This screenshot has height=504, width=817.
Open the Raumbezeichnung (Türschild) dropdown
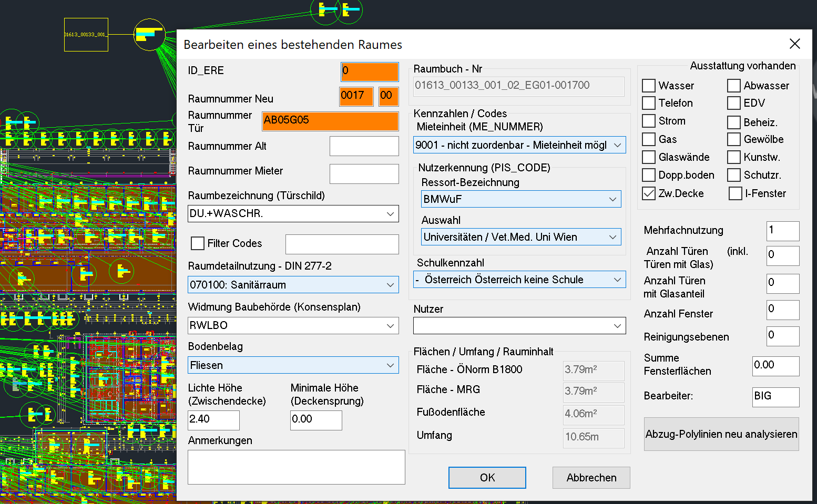tap(390, 214)
